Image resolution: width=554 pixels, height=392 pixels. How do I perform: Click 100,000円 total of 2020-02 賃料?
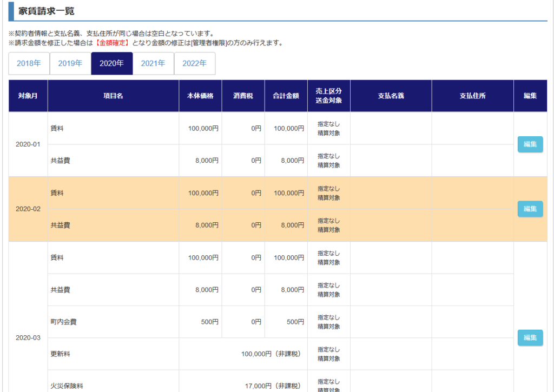point(289,193)
